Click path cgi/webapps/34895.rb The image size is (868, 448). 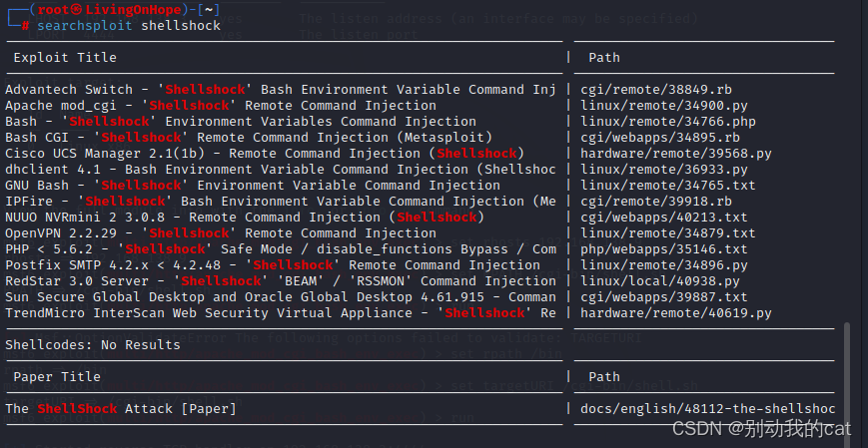coord(660,138)
